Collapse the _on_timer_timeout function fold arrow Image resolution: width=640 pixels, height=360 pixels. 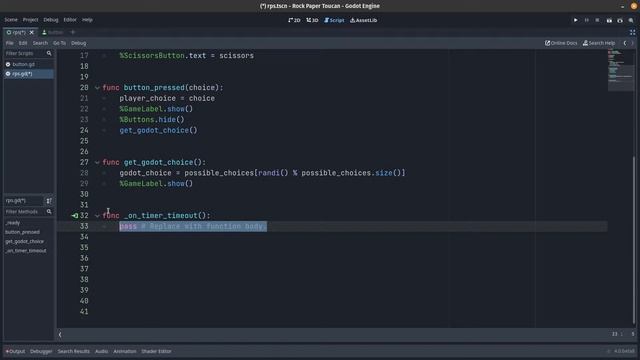97,216
